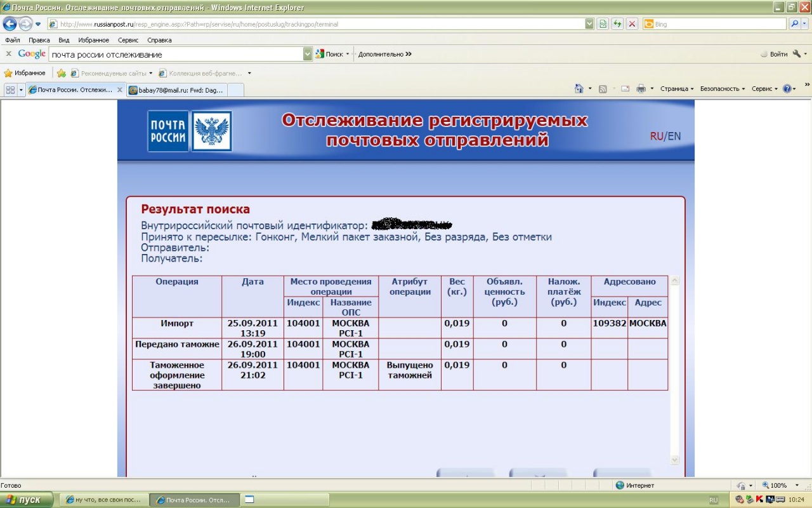This screenshot has width=812, height=508.
Task: Refresh the page with the green arrows icon
Action: click(617, 24)
